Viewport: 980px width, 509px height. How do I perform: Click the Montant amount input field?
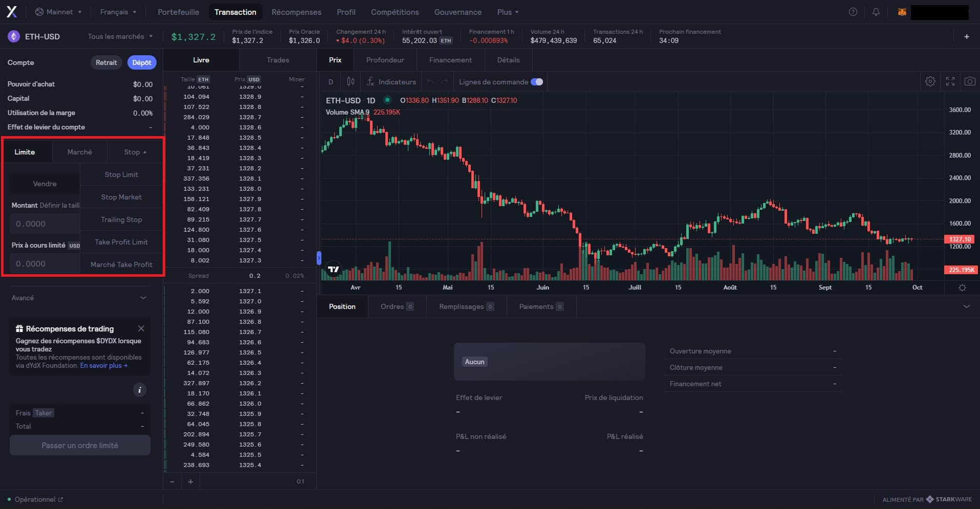coord(45,224)
